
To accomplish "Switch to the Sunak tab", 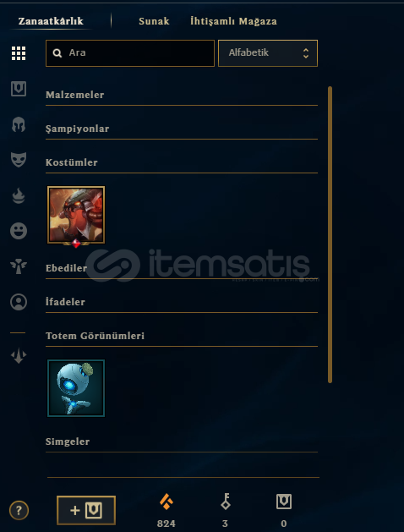I will [x=154, y=21].
